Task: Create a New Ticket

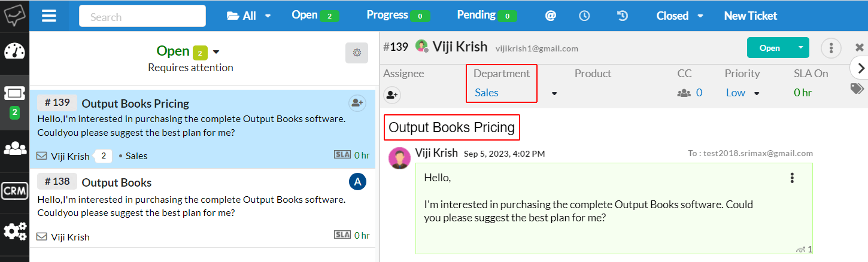Action: point(751,16)
